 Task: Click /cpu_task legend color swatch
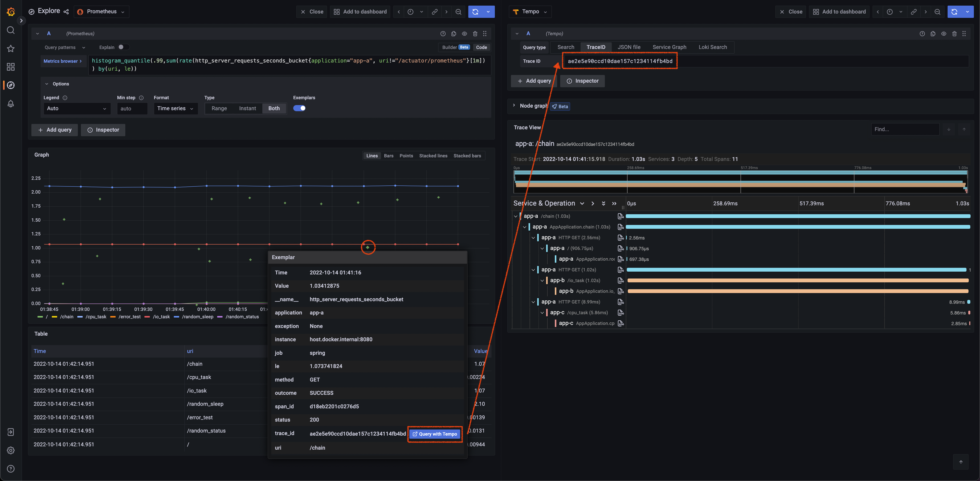80,317
